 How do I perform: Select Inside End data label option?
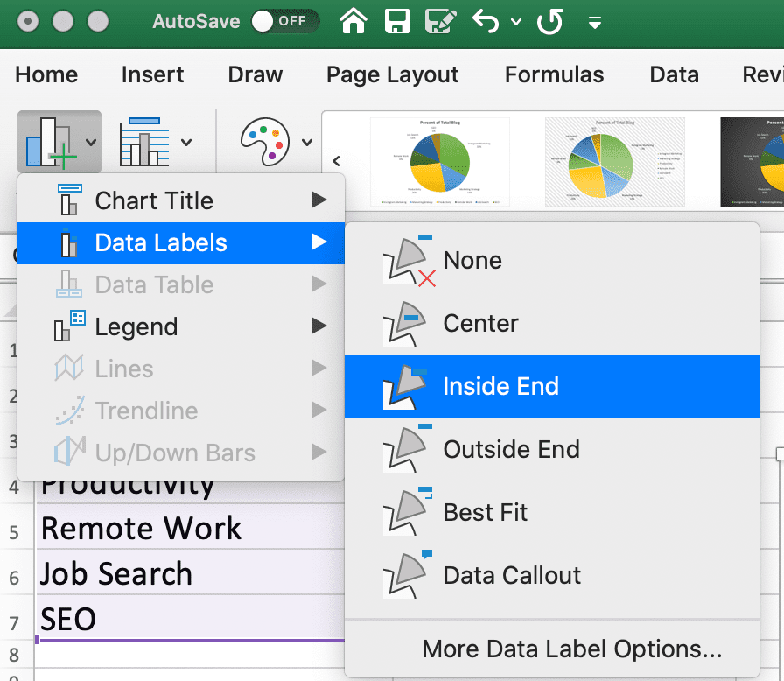click(x=500, y=387)
